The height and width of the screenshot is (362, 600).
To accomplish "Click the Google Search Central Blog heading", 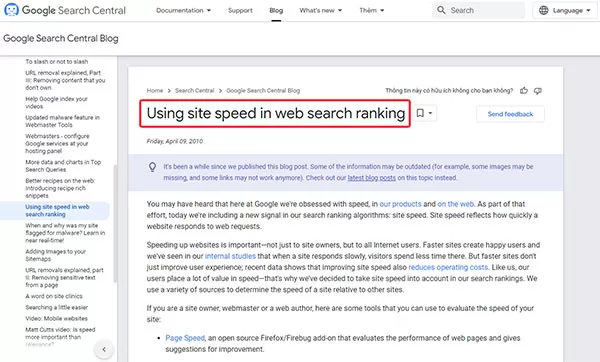I will pos(61,38).
